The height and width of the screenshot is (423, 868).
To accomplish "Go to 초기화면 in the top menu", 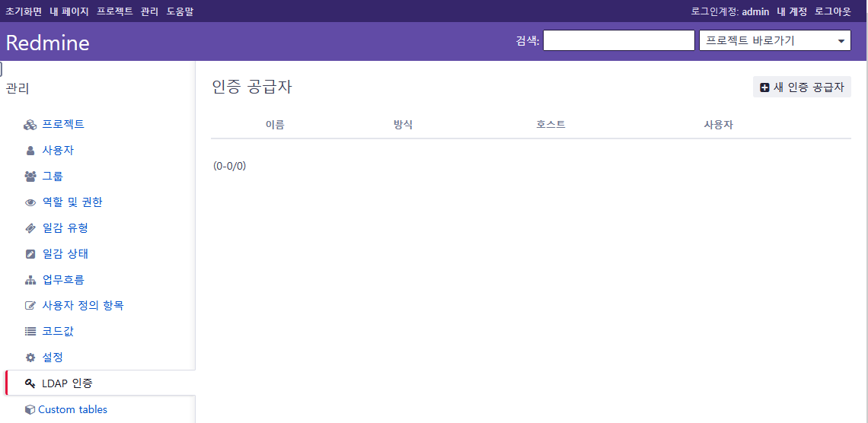I will point(24,11).
